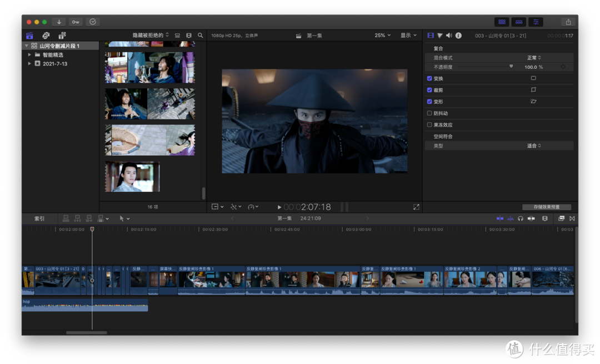Open 隐藏被拒绝的 clip filter dropdown
Screen dimensions: 600x364
tap(151, 35)
